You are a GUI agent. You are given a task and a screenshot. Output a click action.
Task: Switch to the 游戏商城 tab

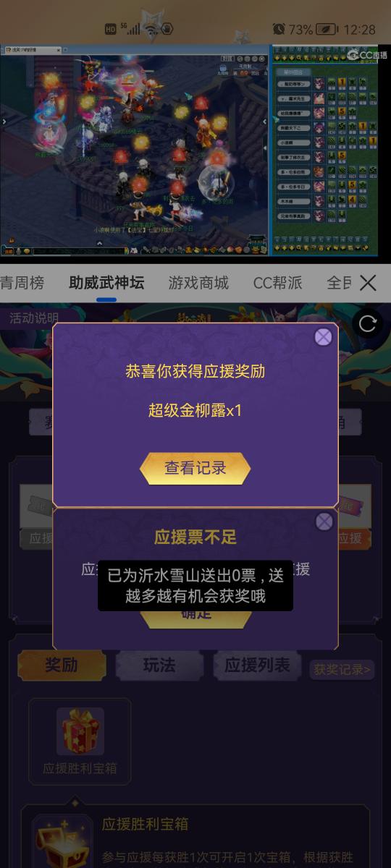[x=198, y=283]
